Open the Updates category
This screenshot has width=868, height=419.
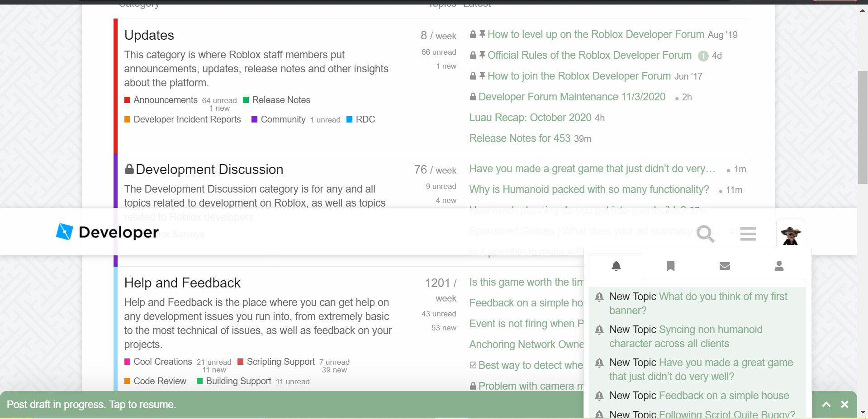(x=149, y=35)
